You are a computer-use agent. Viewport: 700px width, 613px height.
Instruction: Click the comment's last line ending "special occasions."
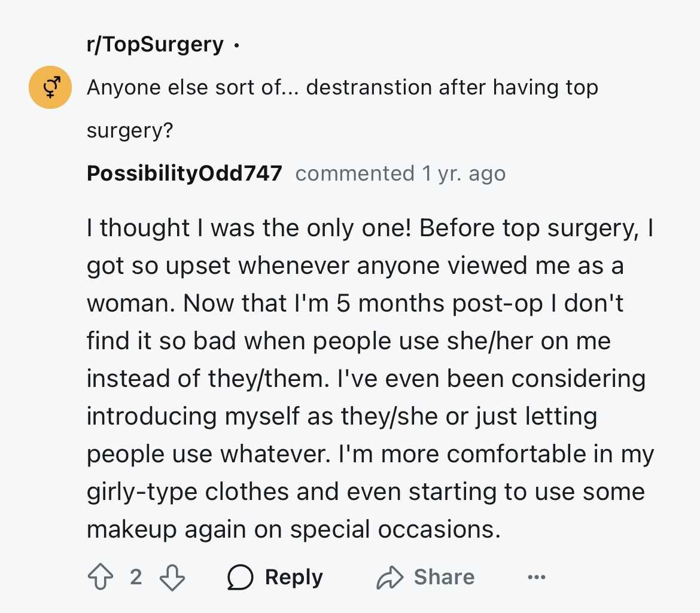[293, 529]
